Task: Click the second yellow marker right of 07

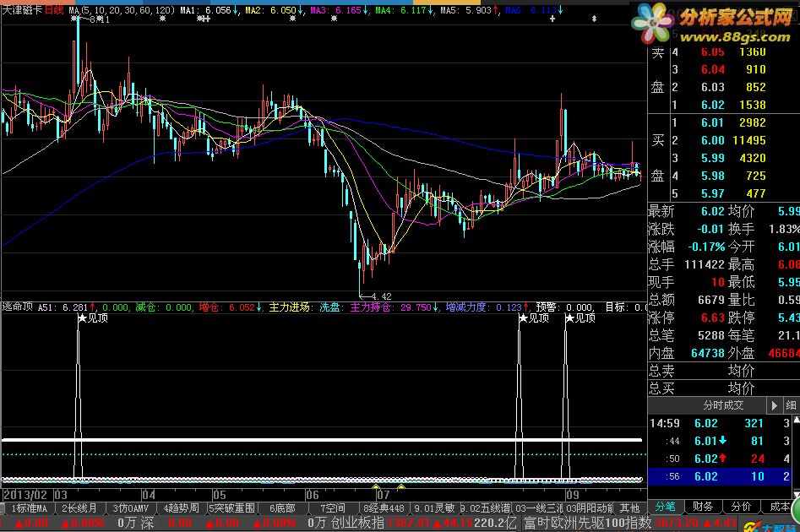Action: point(401,487)
